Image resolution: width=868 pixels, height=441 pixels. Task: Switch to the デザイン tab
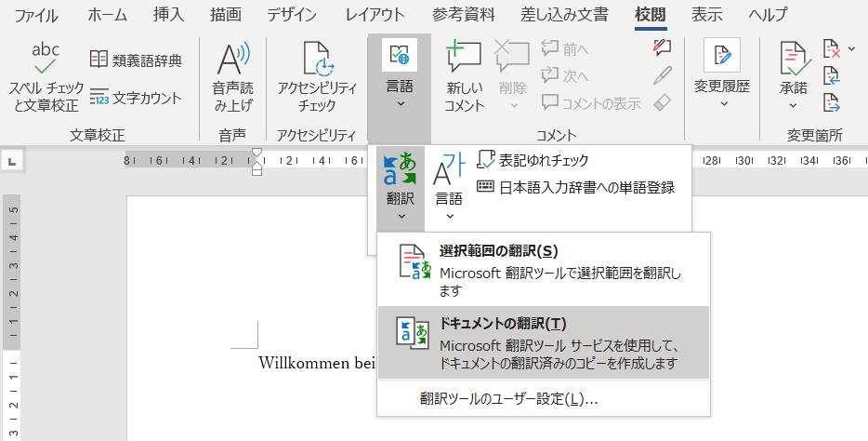click(292, 15)
